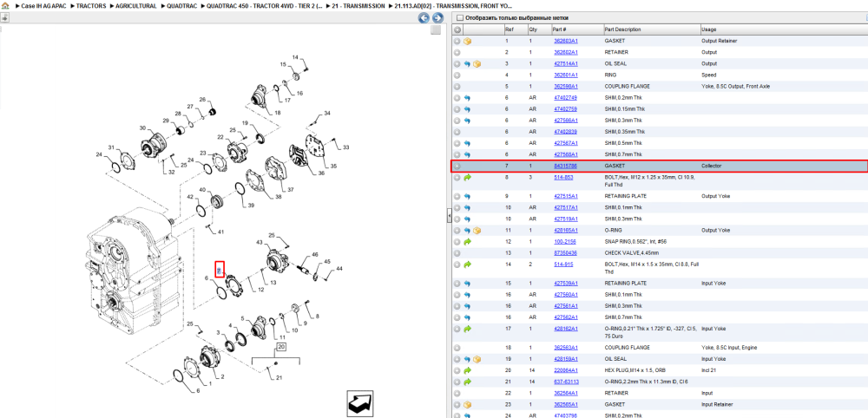The image size is (868, 418).
Task: Open part link 84315786 for Collector GASKET
Action: tap(566, 166)
